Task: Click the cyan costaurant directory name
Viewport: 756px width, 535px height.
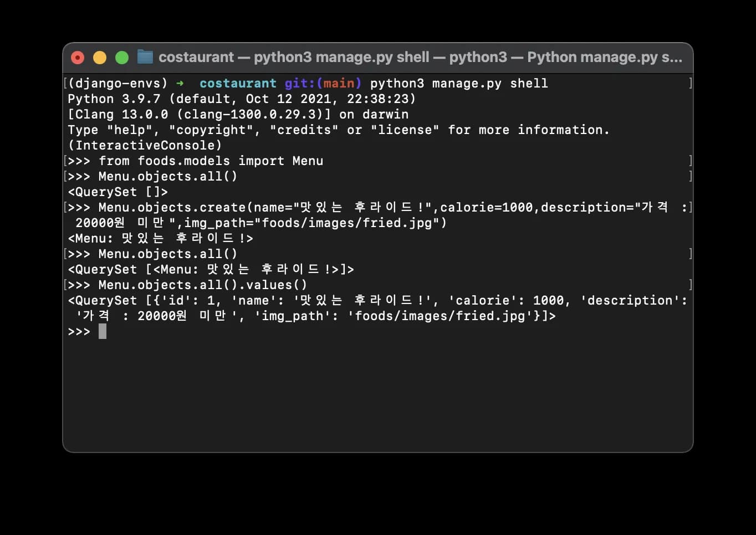Action: [238, 84]
